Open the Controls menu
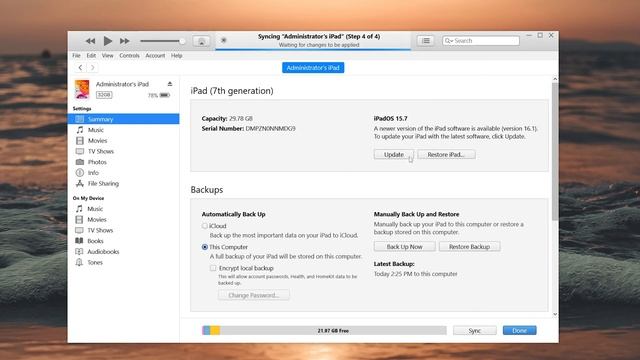640x360 pixels. tap(129, 56)
